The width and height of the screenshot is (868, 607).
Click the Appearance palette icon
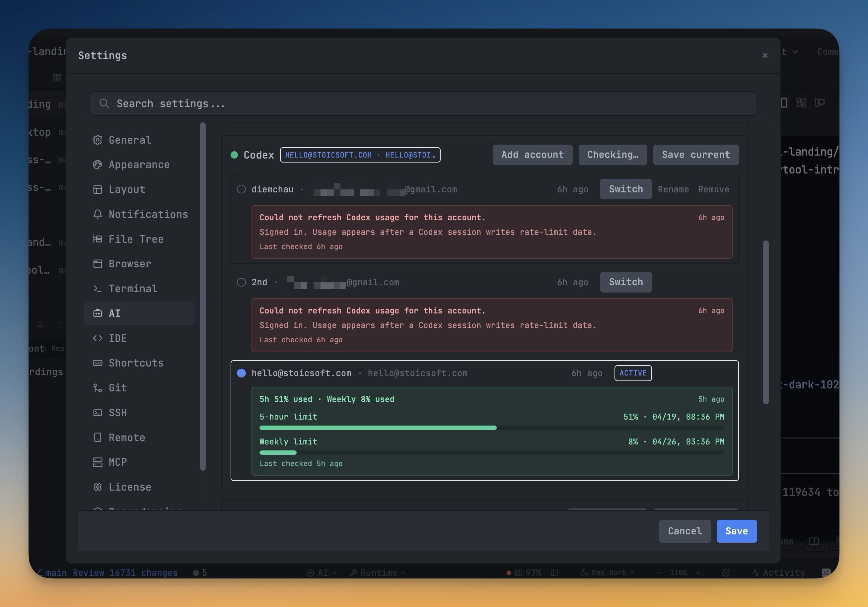pos(98,165)
